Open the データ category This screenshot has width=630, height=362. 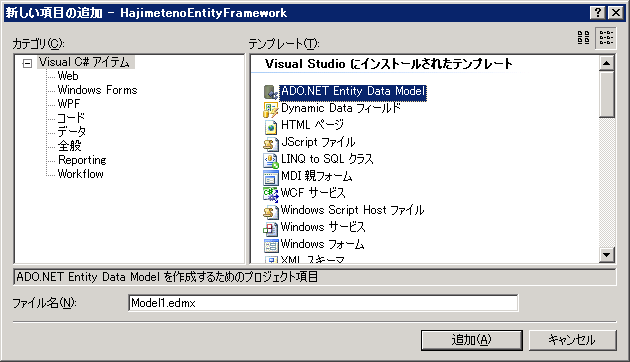(72, 132)
